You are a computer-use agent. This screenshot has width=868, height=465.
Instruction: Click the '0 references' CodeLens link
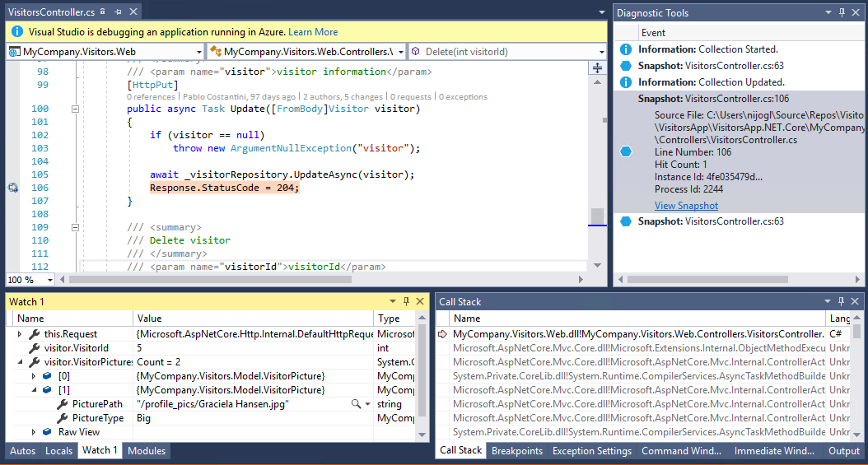(151, 97)
